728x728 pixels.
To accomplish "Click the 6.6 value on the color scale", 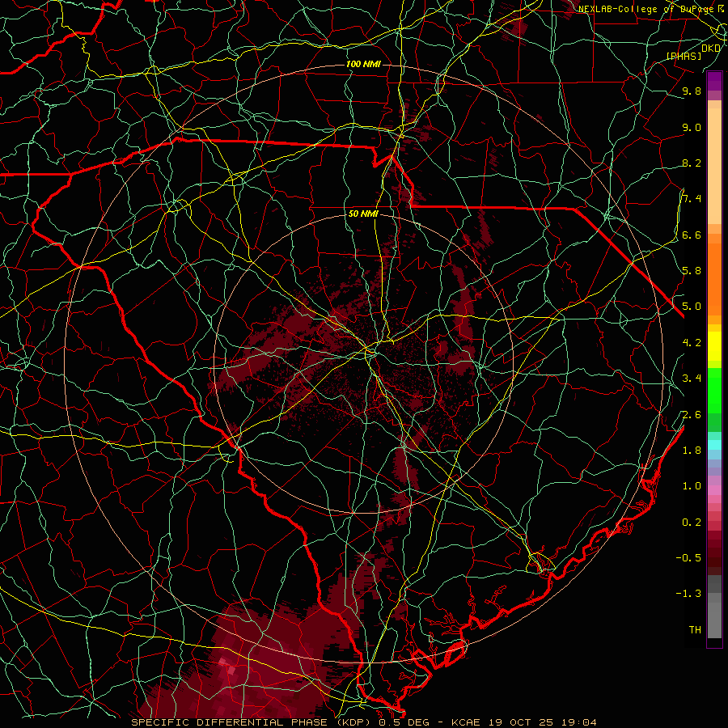I will pos(692,235).
